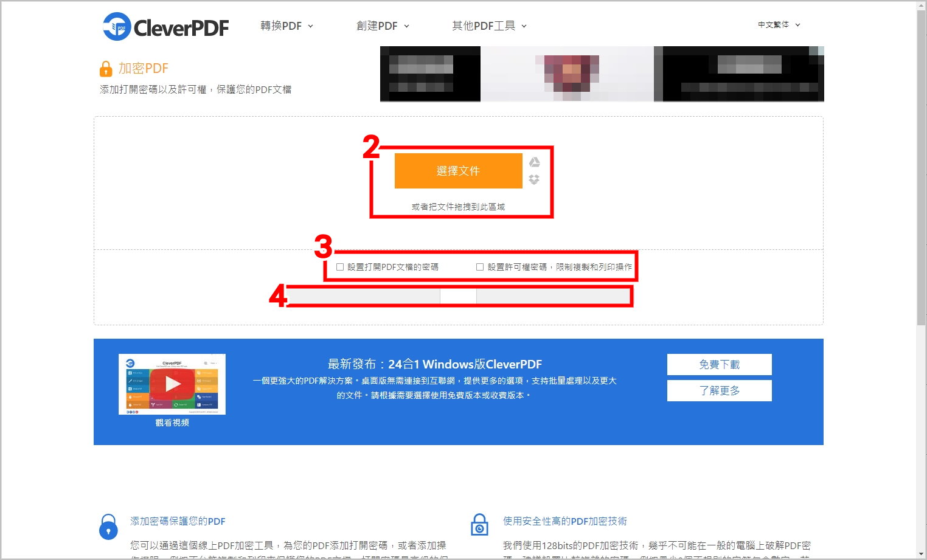Viewport: 927px width, 560px height.
Task: Click the 免費下載 button
Action: click(x=719, y=364)
